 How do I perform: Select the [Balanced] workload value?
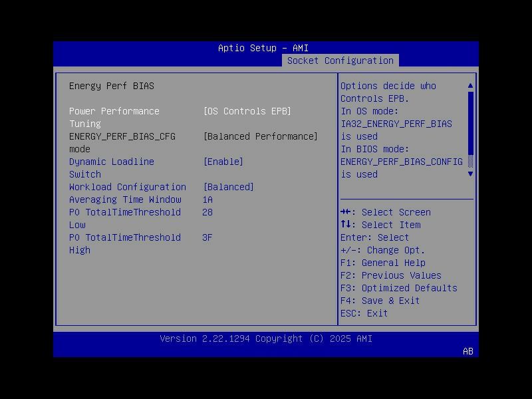[229, 187]
